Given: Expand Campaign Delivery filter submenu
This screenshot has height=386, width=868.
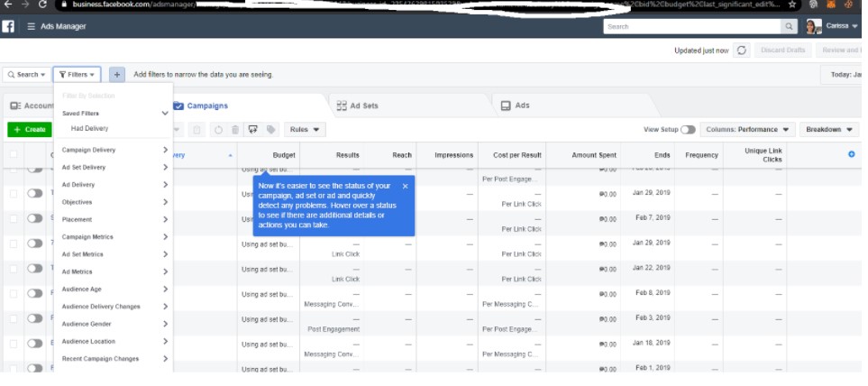Looking at the screenshot, I should (114, 150).
